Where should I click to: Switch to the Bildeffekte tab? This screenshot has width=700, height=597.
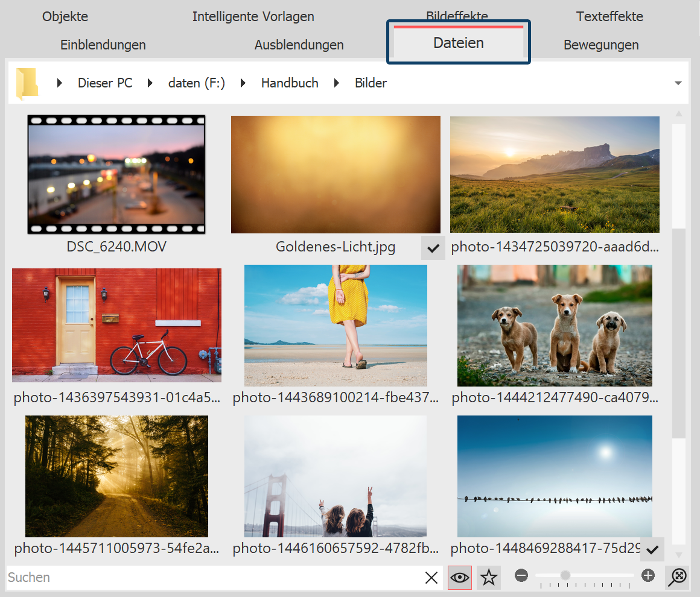tap(457, 16)
